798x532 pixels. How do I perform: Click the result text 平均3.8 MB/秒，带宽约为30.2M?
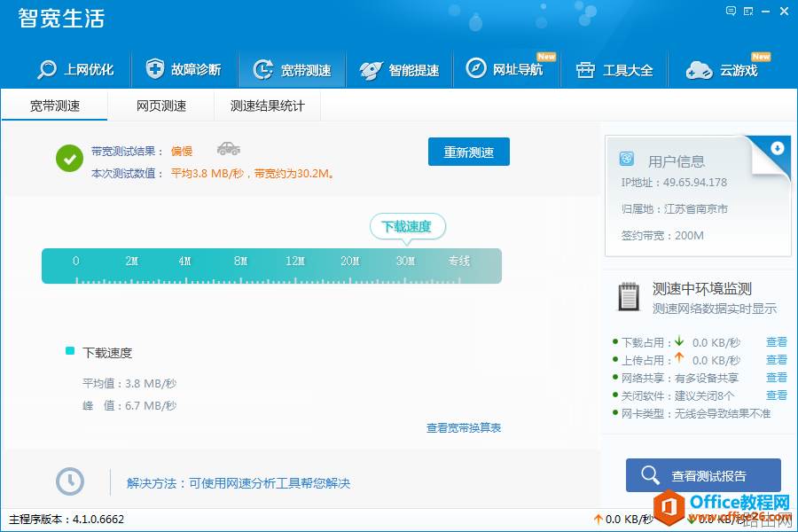[x=253, y=174]
